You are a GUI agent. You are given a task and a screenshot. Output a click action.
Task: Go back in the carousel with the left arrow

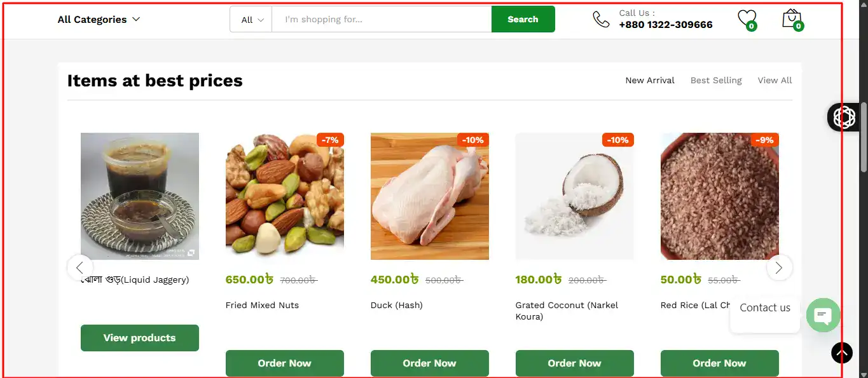tap(81, 267)
